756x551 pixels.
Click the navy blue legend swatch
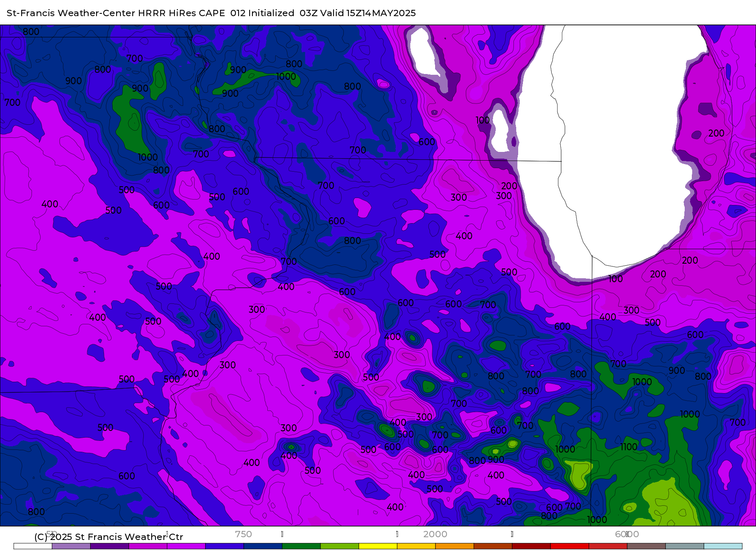(x=263, y=546)
